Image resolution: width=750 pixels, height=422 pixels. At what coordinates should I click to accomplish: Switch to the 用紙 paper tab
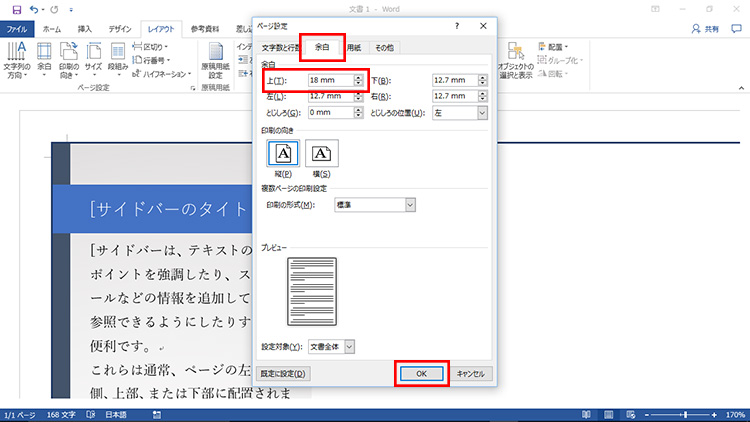click(x=354, y=47)
